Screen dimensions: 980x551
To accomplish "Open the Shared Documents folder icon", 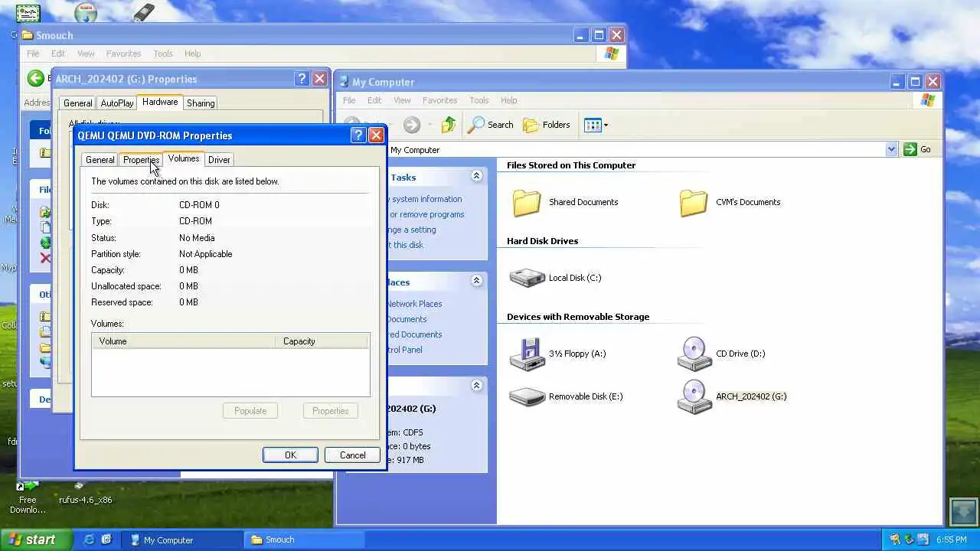I will point(527,202).
